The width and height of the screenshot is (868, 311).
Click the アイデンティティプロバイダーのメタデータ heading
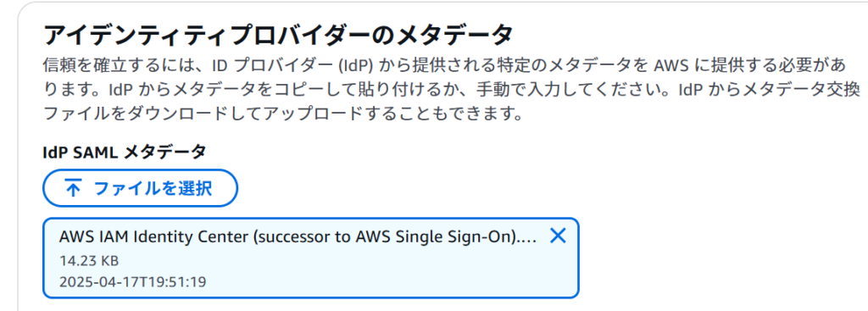pyautogui.click(x=277, y=36)
